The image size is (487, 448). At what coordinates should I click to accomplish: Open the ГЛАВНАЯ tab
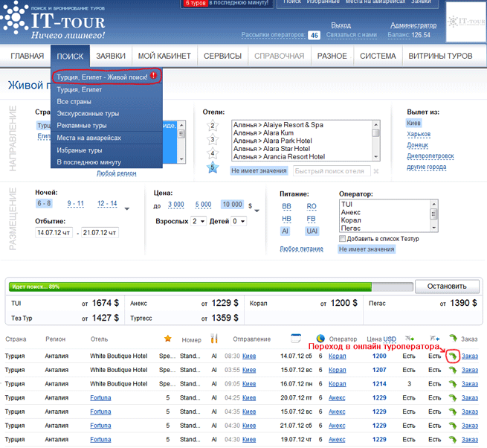coord(27,56)
